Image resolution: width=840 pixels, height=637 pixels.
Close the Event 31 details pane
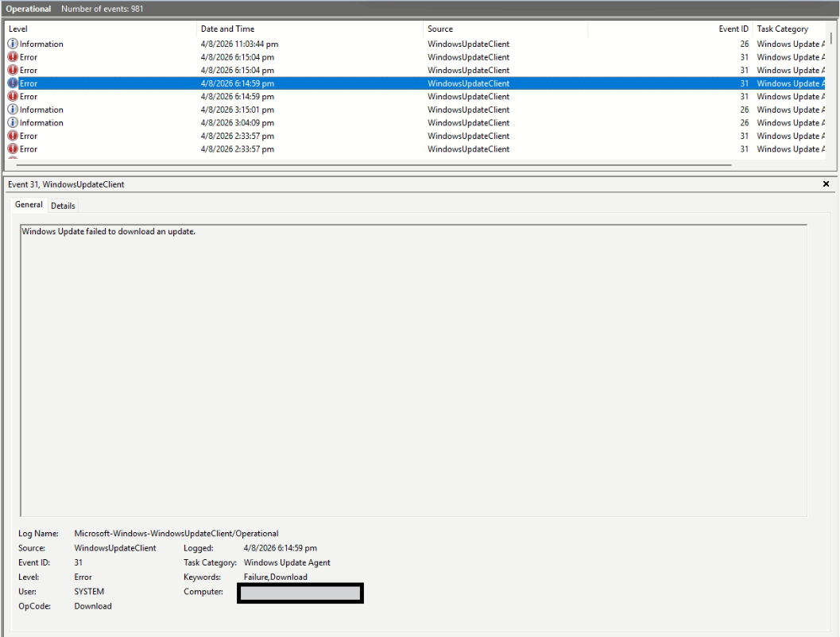click(x=826, y=184)
